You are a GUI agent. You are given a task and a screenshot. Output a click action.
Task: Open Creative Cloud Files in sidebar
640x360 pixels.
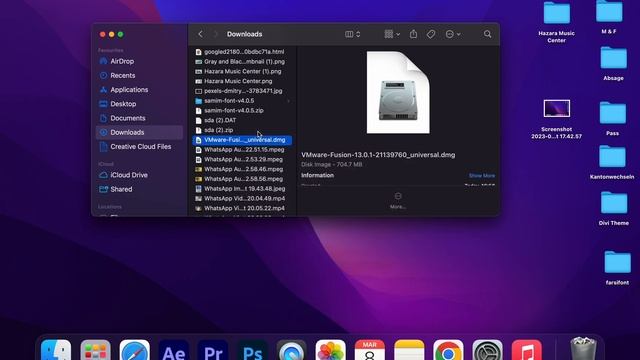pyautogui.click(x=139, y=147)
